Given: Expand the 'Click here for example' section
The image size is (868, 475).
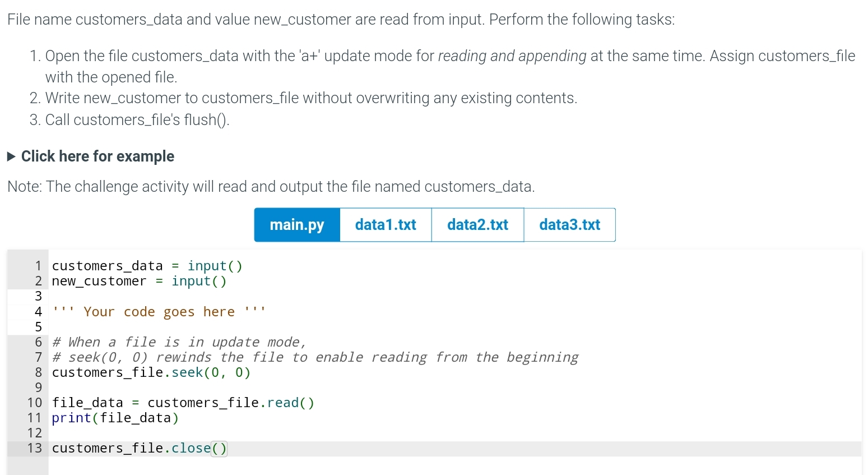Looking at the screenshot, I should [x=97, y=156].
